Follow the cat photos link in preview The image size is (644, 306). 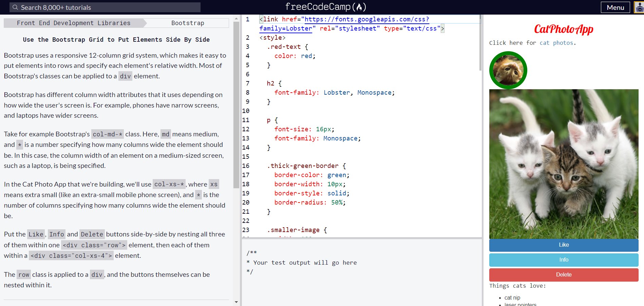click(x=556, y=43)
